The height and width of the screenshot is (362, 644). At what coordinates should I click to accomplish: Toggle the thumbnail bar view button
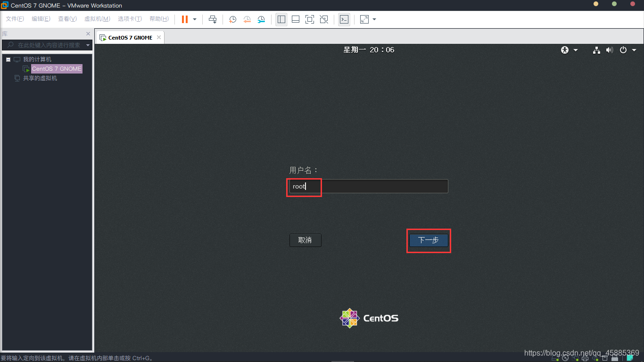pos(296,19)
